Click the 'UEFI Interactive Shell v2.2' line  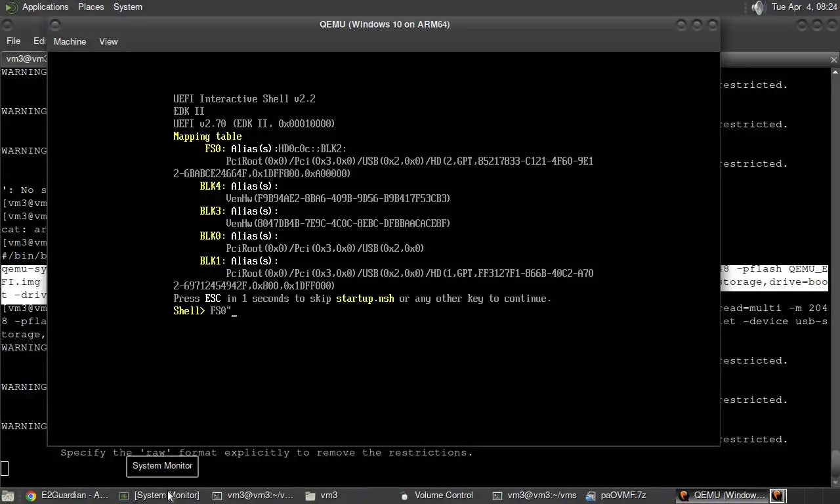point(244,99)
